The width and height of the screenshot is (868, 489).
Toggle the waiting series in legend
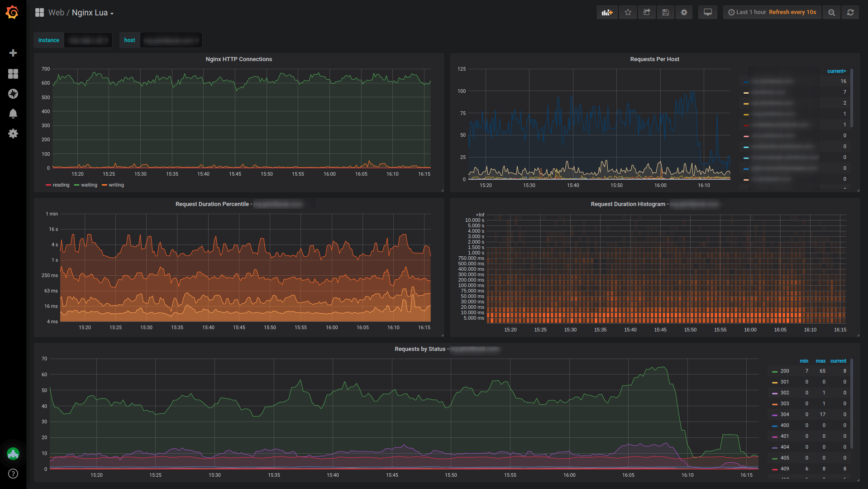point(89,185)
